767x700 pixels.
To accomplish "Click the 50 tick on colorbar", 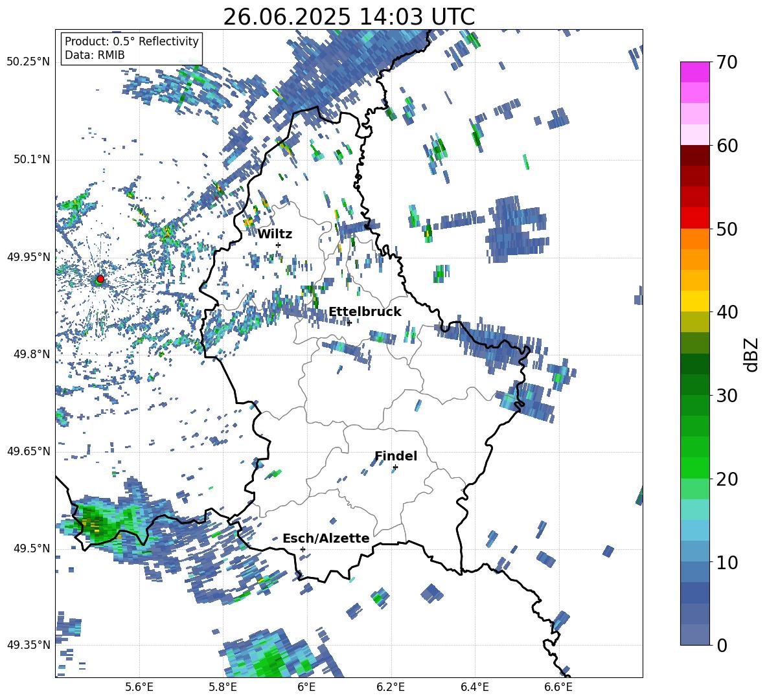I will coord(727,229).
